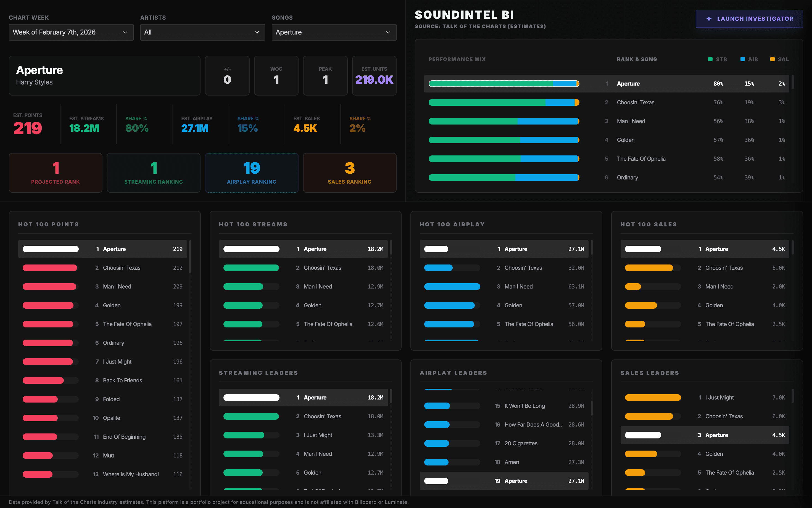
Task: Switch to the Hot 100 Airplay panel
Action: point(452,224)
